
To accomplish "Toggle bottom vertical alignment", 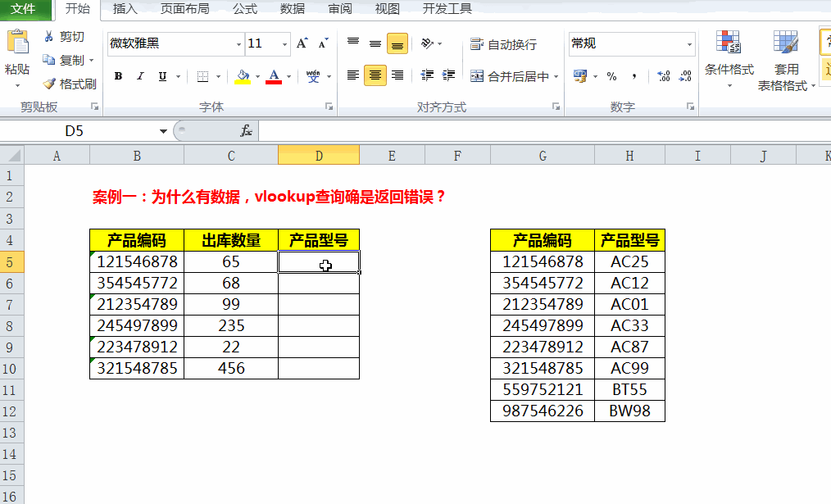I will [397, 43].
